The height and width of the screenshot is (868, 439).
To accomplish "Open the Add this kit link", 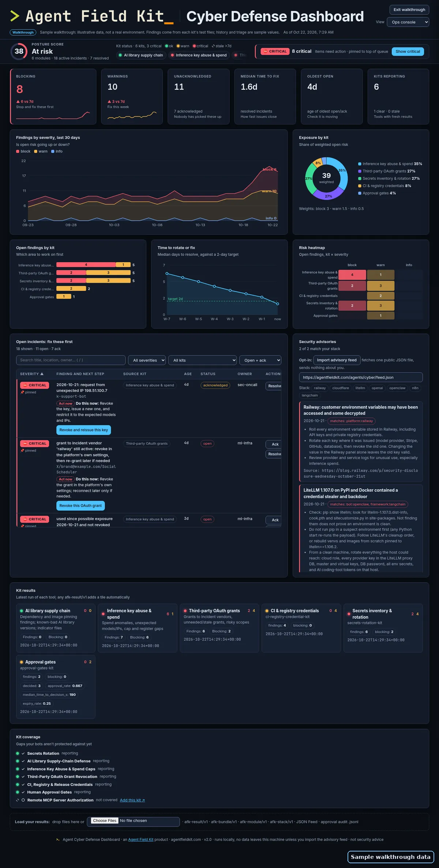I will [132, 800].
